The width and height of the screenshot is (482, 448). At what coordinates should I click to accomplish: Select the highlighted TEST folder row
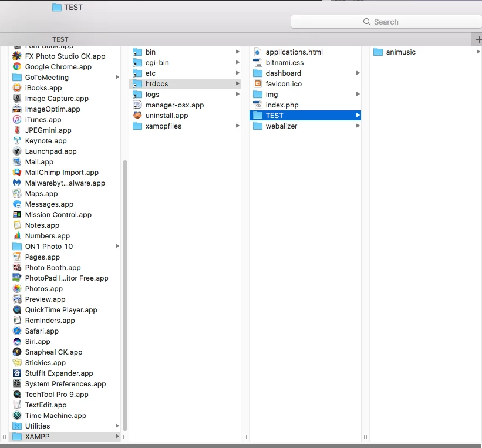pos(305,115)
